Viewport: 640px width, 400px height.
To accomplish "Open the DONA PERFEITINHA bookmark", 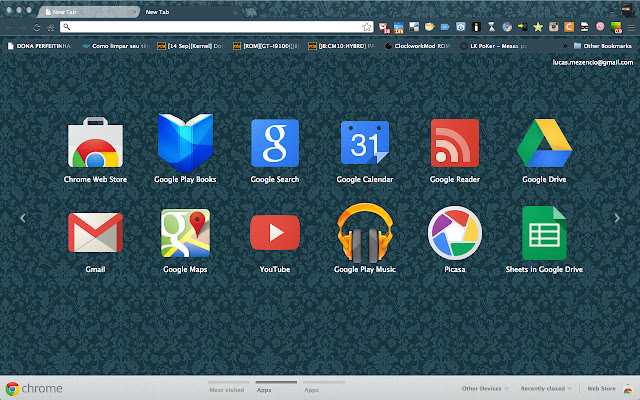I will [39, 46].
